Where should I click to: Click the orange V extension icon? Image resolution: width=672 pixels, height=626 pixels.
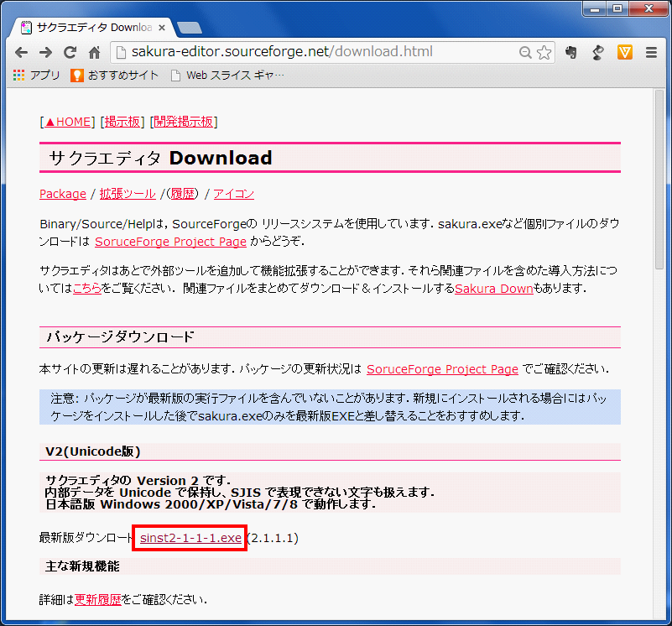[x=625, y=52]
